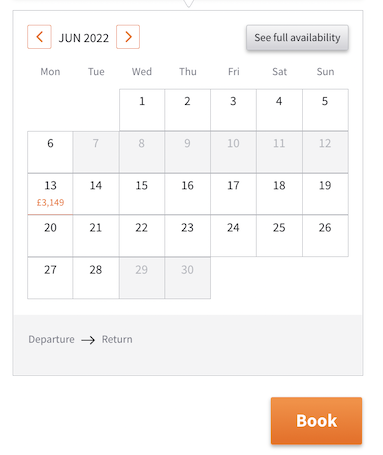Screen dimensions: 383x455
Task: Select Monday June 20
Action: [50, 236]
